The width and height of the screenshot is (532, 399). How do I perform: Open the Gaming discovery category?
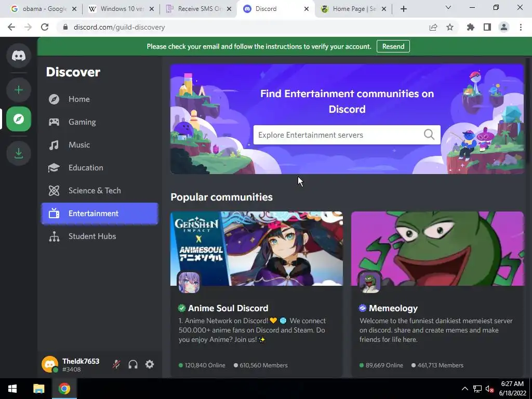(100, 122)
